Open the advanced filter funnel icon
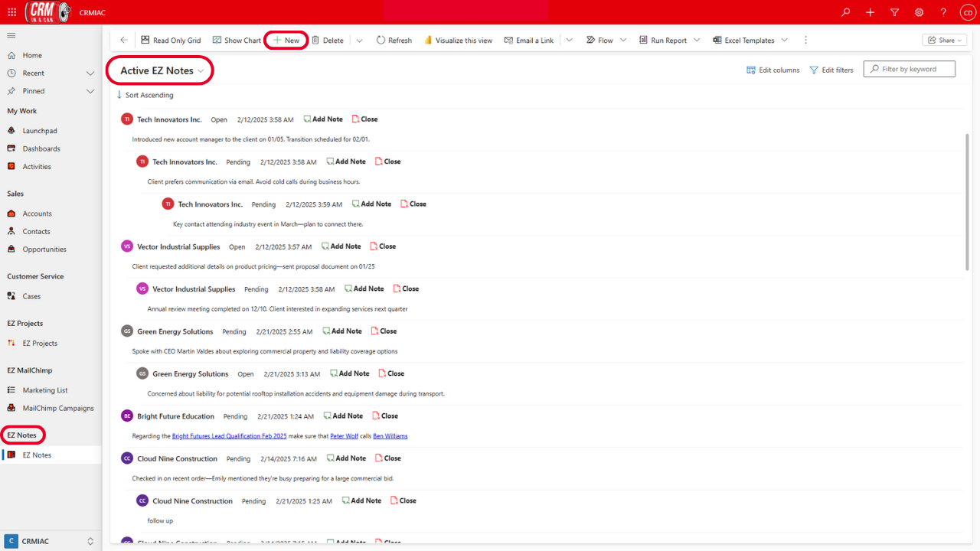The width and height of the screenshot is (980, 551). pos(894,12)
